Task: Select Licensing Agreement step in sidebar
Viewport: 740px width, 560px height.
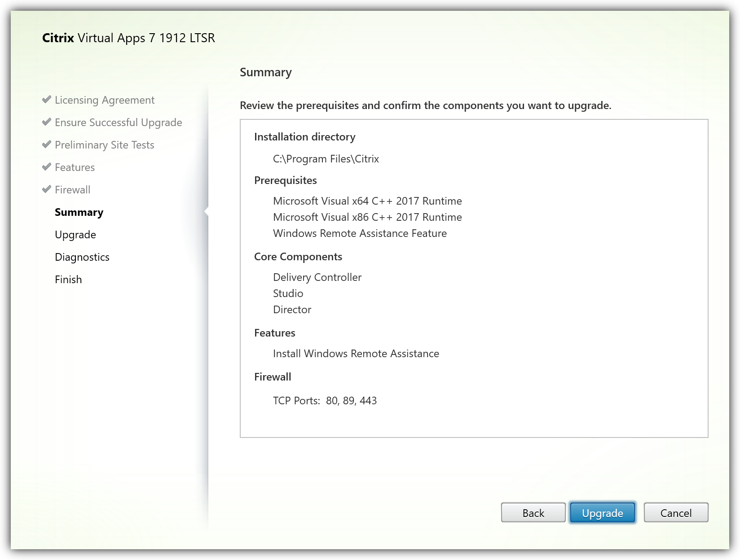Action: click(104, 100)
